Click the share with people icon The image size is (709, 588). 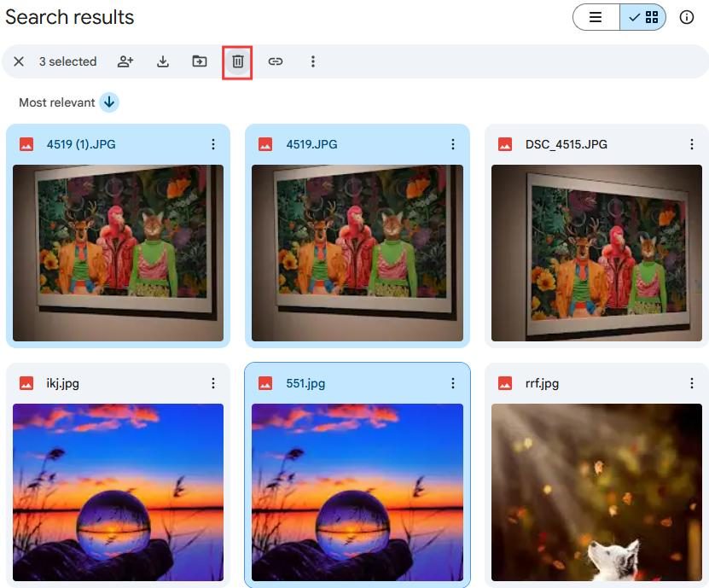coord(125,61)
